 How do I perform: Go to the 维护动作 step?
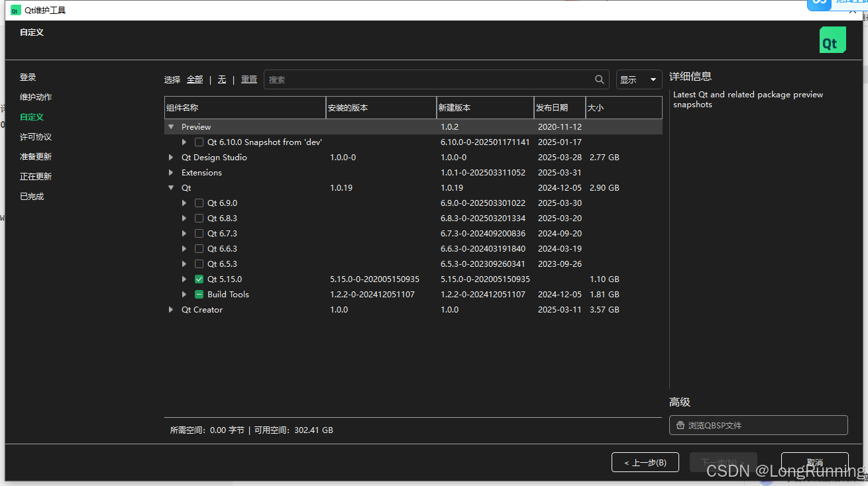pos(36,97)
